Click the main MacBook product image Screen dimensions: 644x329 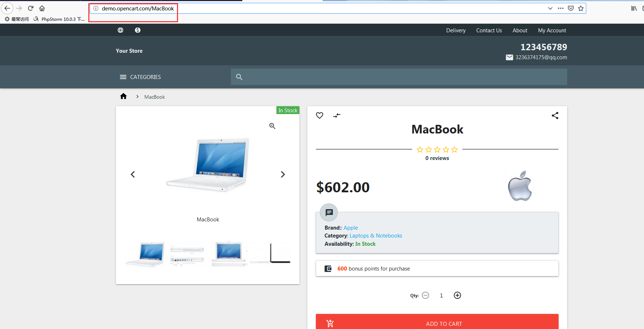208,165
